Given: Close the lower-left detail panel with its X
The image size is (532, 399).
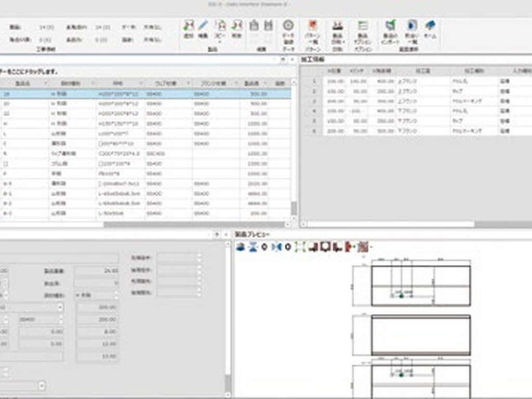Looking at the screenshot, I should point(225,234).
